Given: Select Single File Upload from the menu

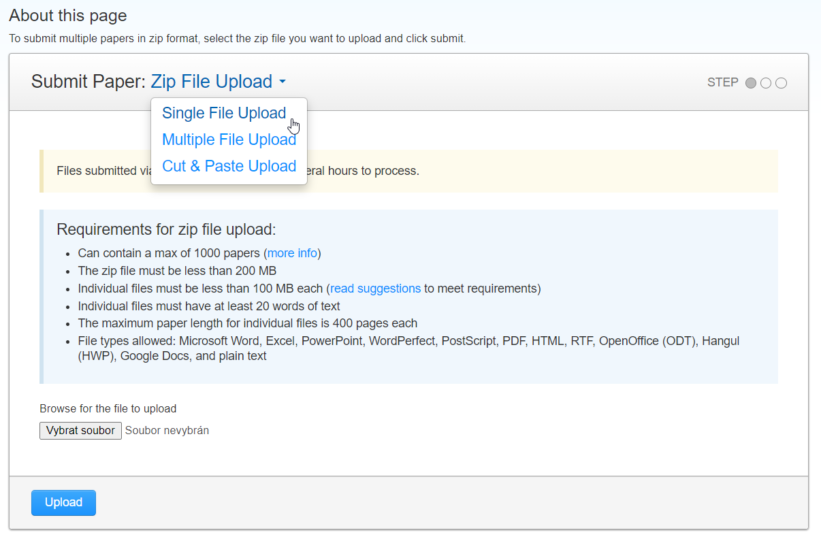Looking at the screenshot, I should [x=224, y=113].
